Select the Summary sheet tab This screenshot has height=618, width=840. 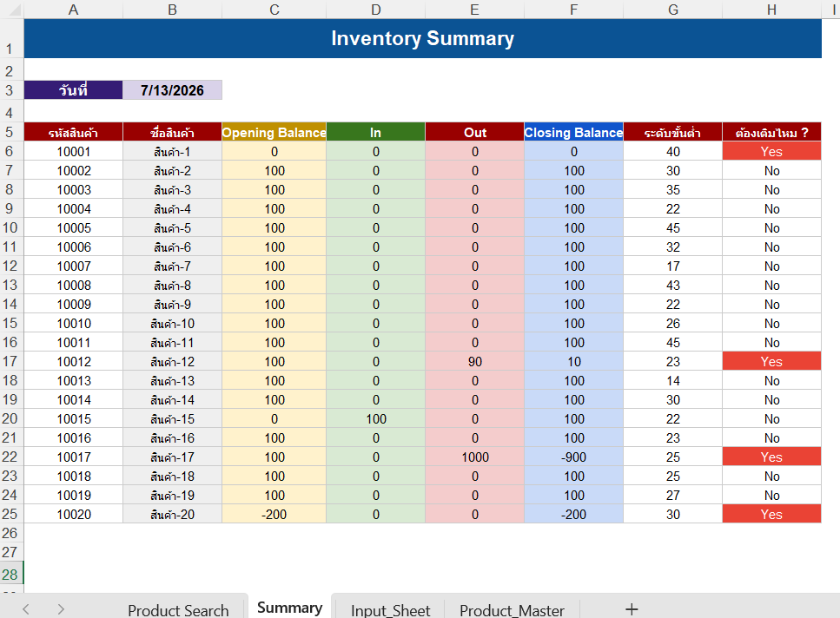pos(290,608)
